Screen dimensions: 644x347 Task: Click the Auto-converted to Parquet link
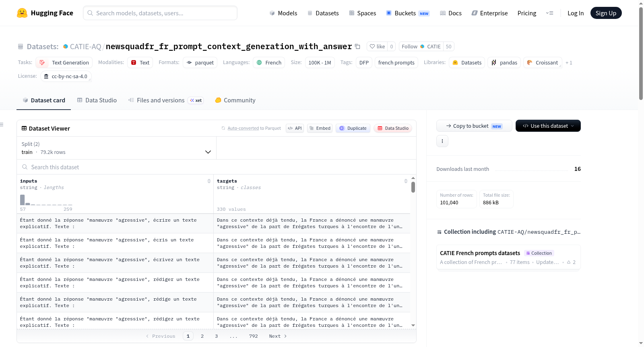(254, 128)
